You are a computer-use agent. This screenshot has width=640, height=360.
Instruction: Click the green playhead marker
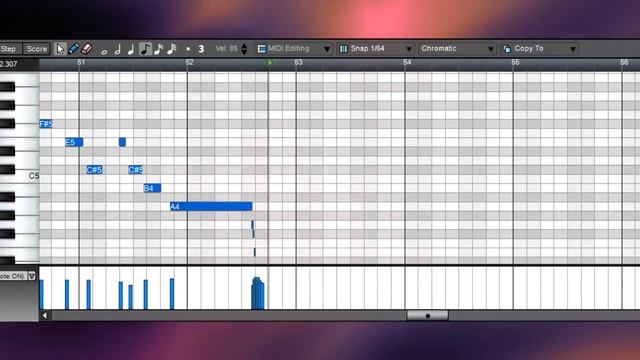tap(269, 63)
